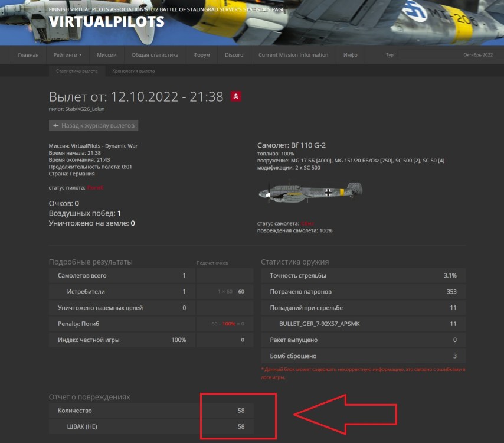Click mission name VirtualPilots - Dynamic War
This screenshot has width=504, height=443.
tap(104, 146)
